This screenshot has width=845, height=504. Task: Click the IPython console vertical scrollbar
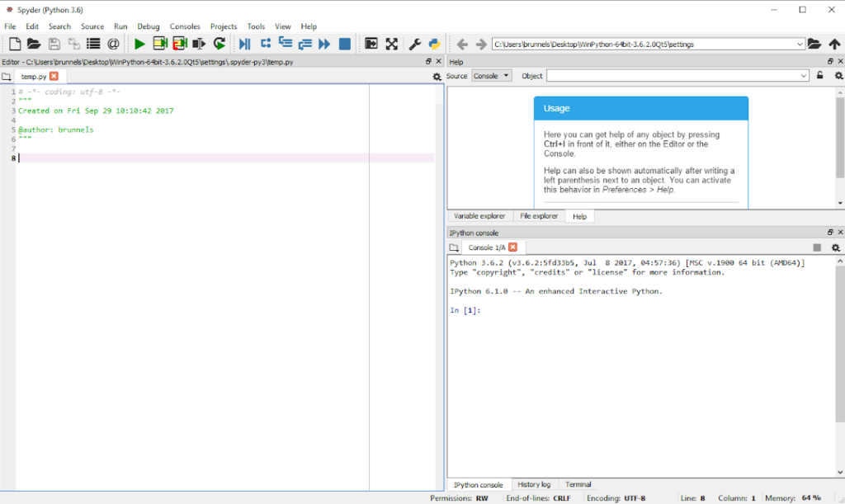(839, 343)
